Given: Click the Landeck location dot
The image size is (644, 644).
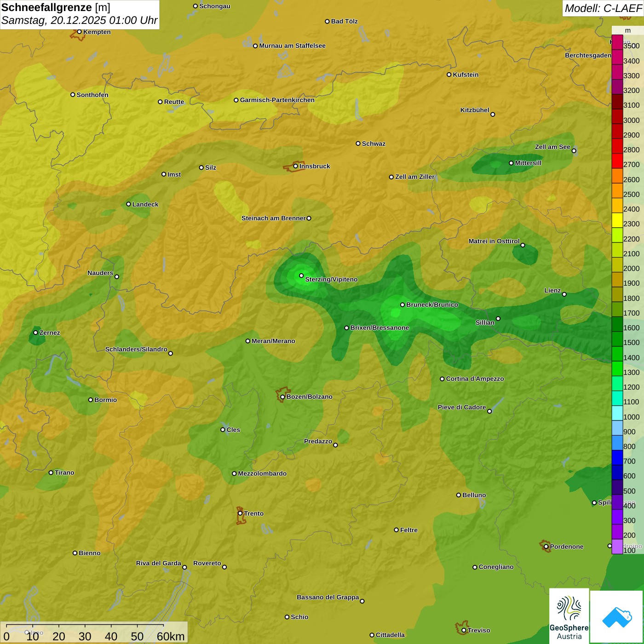Looking at the screenshot, I should pyautogui.click(x=128, y=204).
